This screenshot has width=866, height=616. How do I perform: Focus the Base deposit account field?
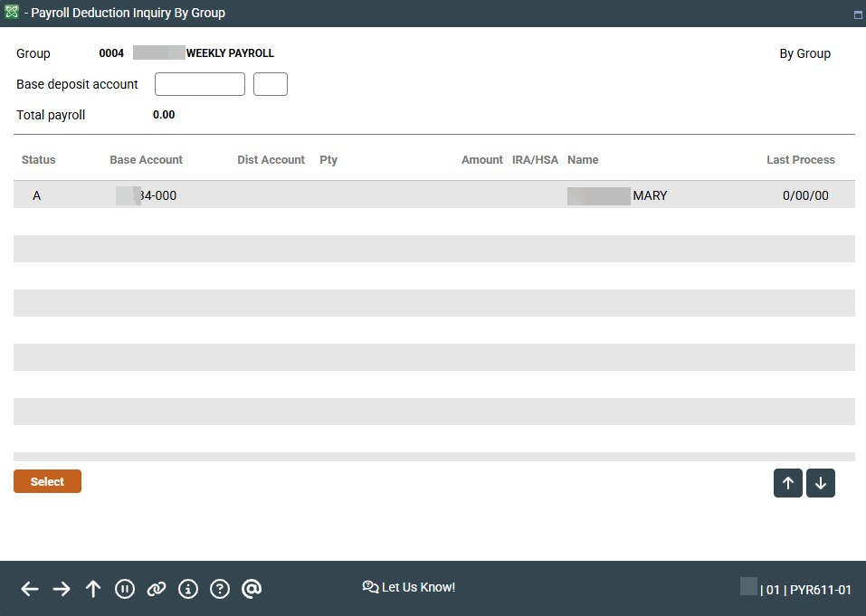200,84
